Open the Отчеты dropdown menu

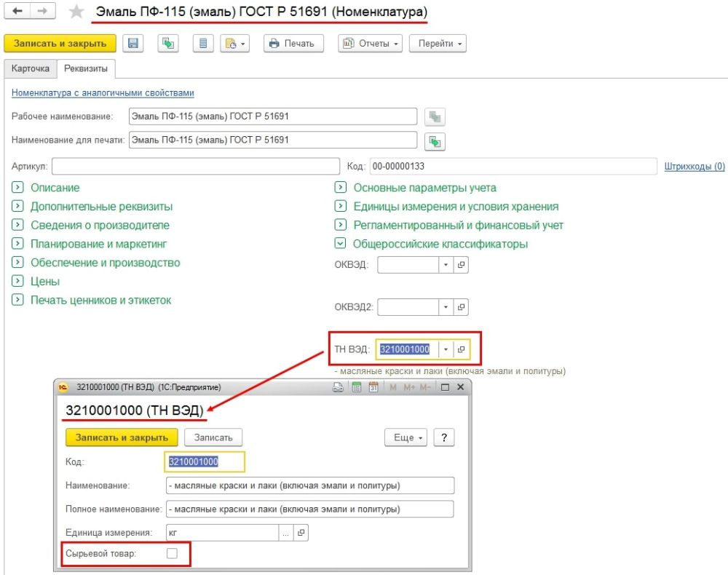click(370, 44)
